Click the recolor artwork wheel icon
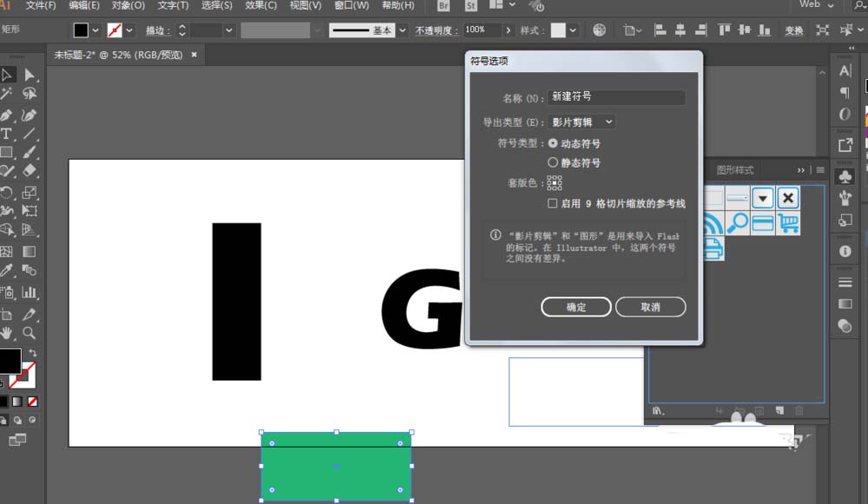The width and height of the screenshot is (868, 504). coord(599,29)
